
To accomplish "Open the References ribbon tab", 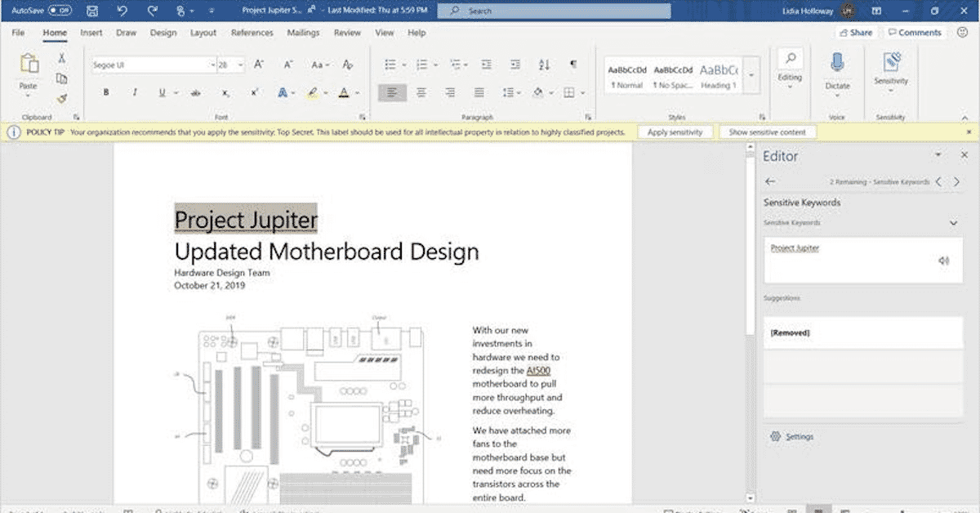I will [252, 33].
